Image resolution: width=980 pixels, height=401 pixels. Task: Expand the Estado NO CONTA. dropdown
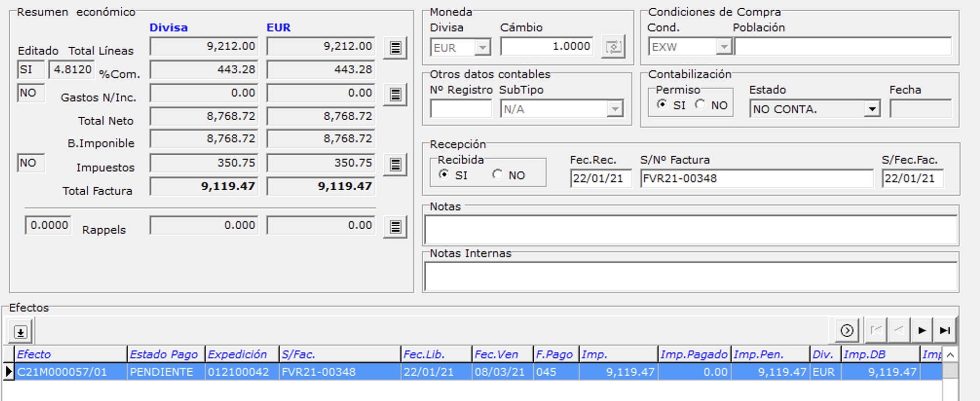coord(872,109)
